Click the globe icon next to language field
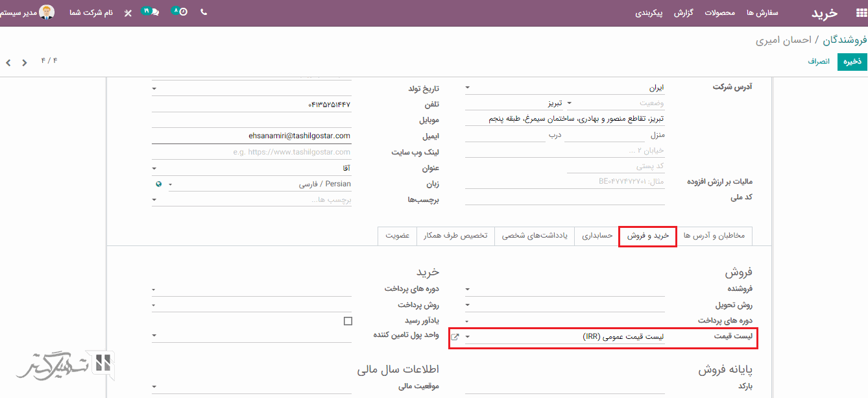This screenshot has height=398, width=868. [x=158, y=184]
